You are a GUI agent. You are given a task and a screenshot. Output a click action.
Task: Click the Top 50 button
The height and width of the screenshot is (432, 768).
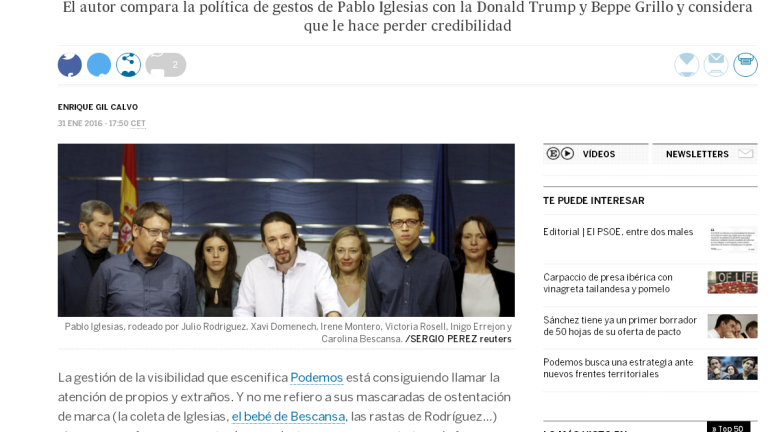point(728,427)
